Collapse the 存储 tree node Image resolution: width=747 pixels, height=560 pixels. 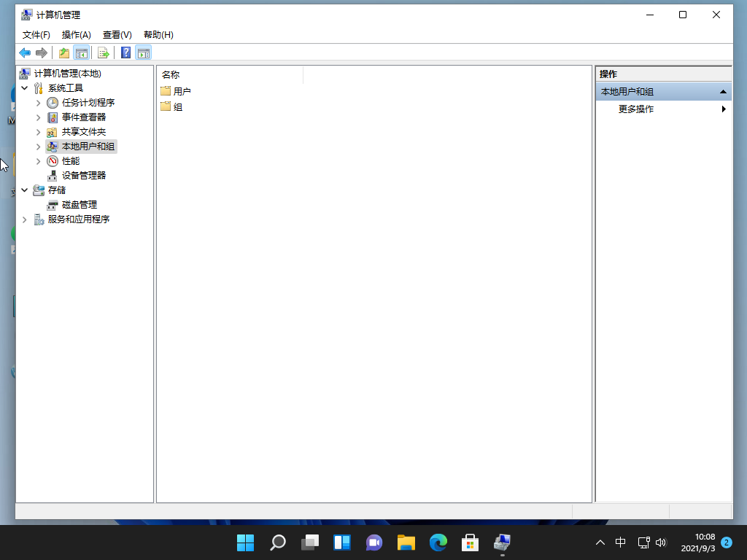pyautogui.click(x=25, y=190)
